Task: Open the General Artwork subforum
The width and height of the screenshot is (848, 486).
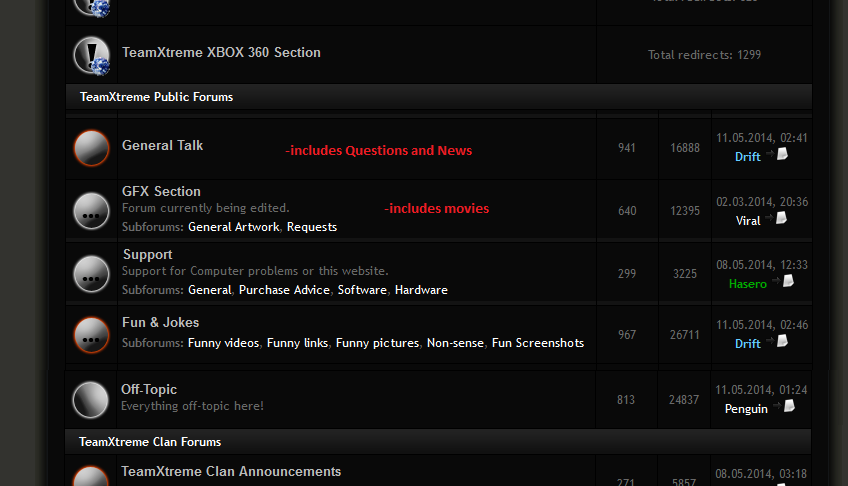Action: (234, 227)
